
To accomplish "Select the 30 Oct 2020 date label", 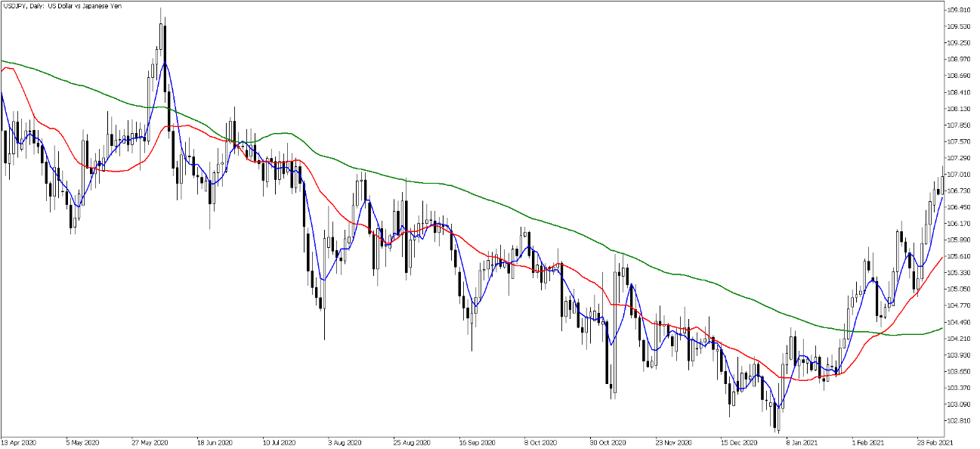I will pos(608,441).
